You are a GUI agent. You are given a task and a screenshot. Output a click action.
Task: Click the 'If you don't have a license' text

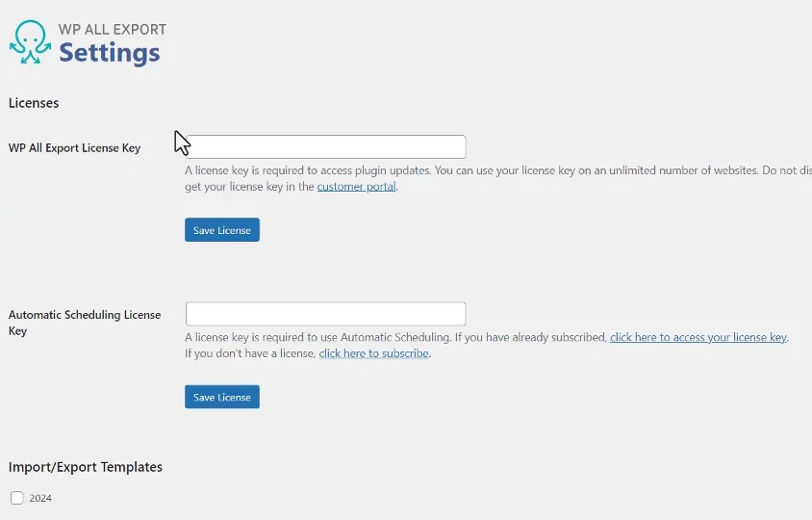[249, 353]
